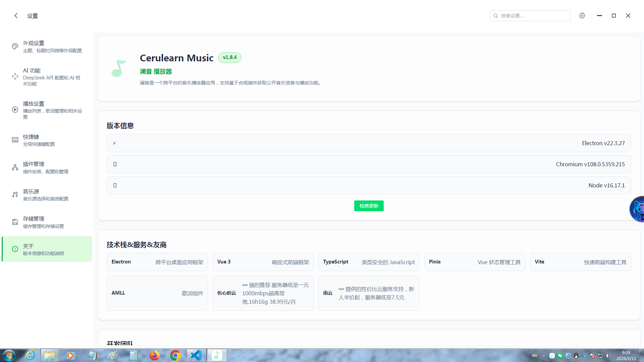Open the 关于 about tab
644x362 pixels.
pyautogui.click(x=47, y=249)
